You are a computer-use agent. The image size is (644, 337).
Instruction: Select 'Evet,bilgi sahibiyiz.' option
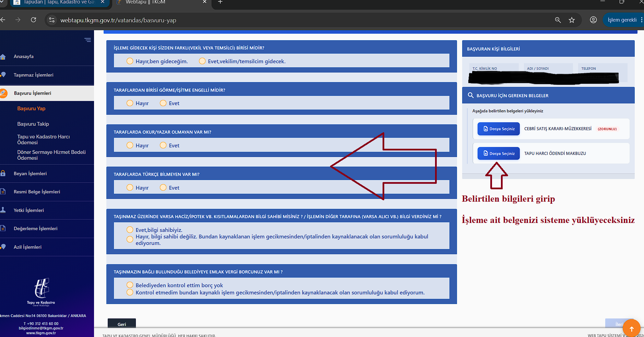(130, 230)
